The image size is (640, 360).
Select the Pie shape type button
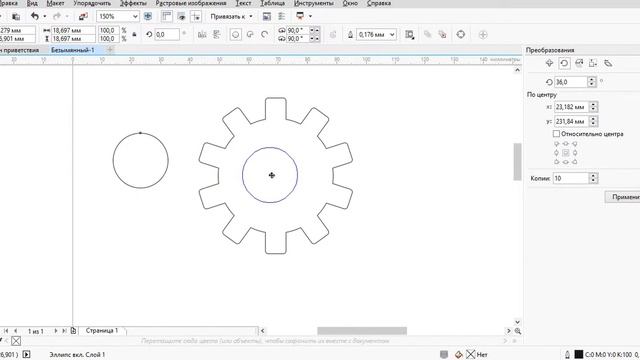(x=250, y=35)
